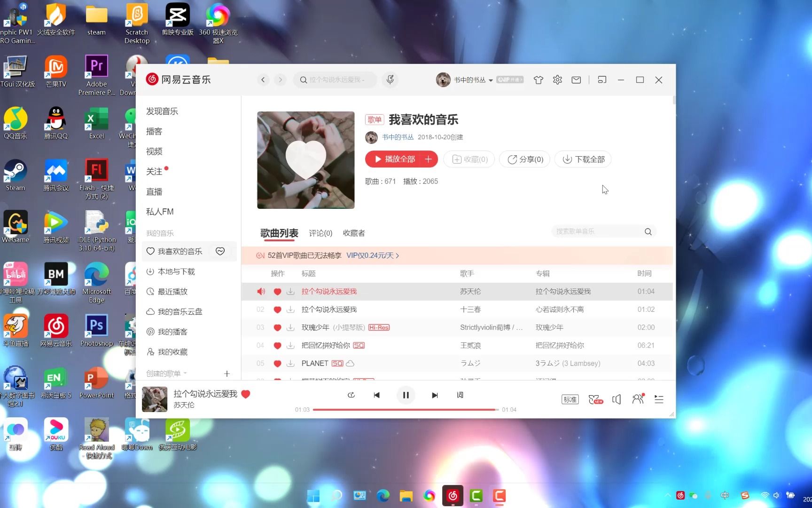Unlike 玫瑰少年 heart icon
Screen dimensions: 812x508
(277, 327)
